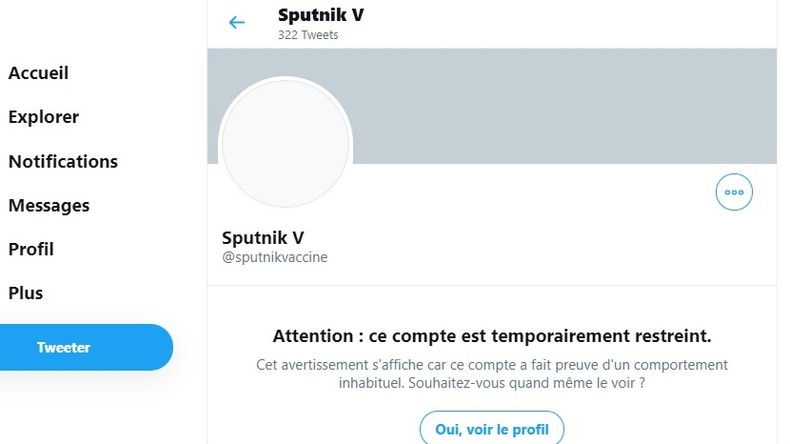The image size is (790, 444).
Task: Go back using the left arrow icon
Action: [237, 22]
